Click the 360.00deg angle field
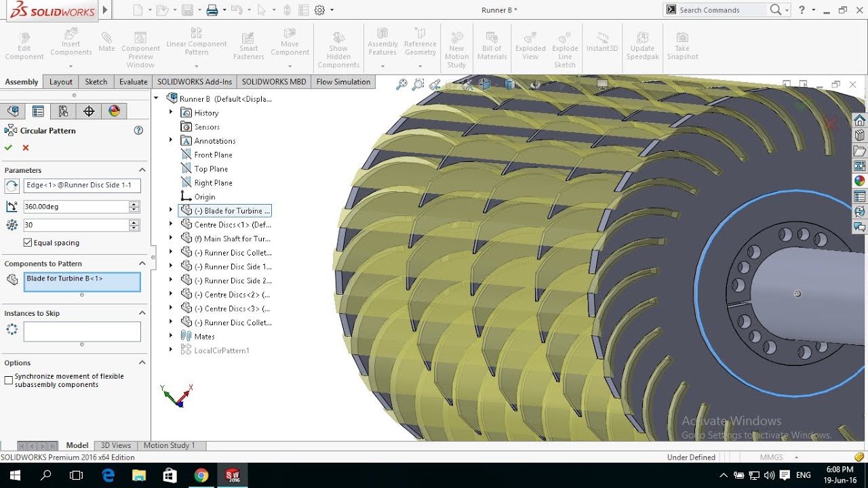Image resolution: width=868 pixels, height=488 pixels. pos(76,207)
